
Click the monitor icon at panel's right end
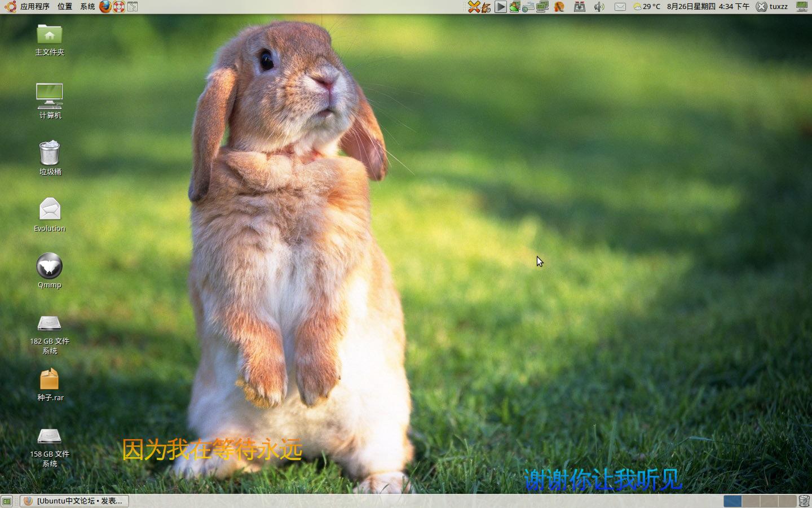click(802, 7)
